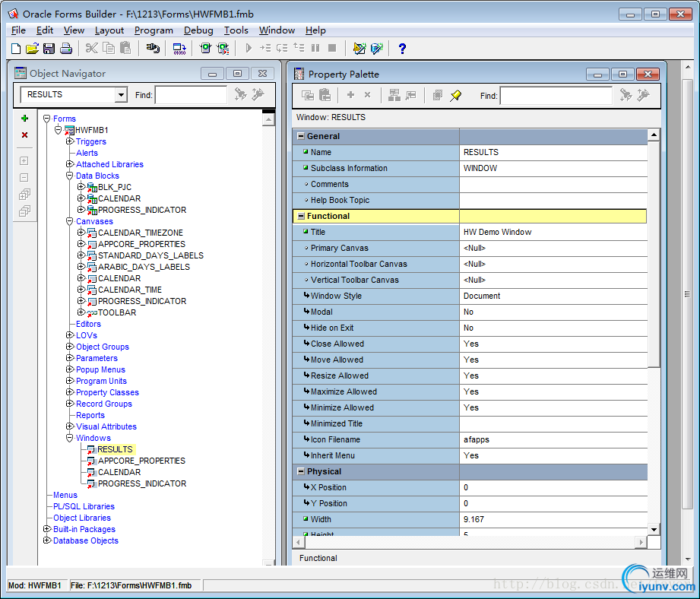
Task: Click Property Palette scroll down arrow
Action: pyautogui.click(x=654, y=529)
